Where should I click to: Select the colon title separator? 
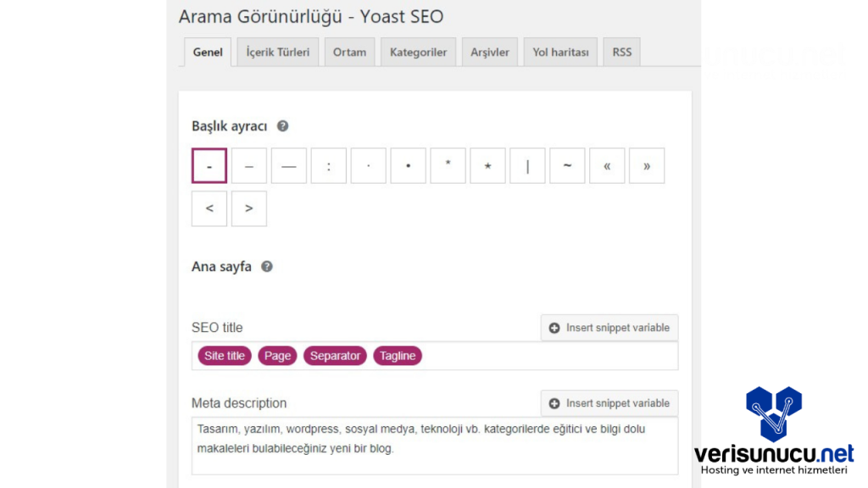pyautogui.click(x=329, y=166)
